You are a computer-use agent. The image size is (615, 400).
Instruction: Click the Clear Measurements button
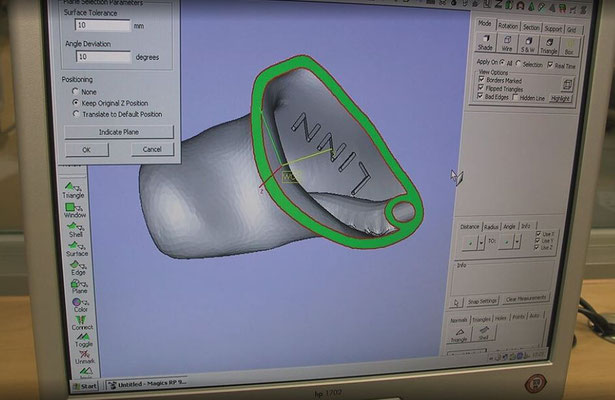(525, 299)
